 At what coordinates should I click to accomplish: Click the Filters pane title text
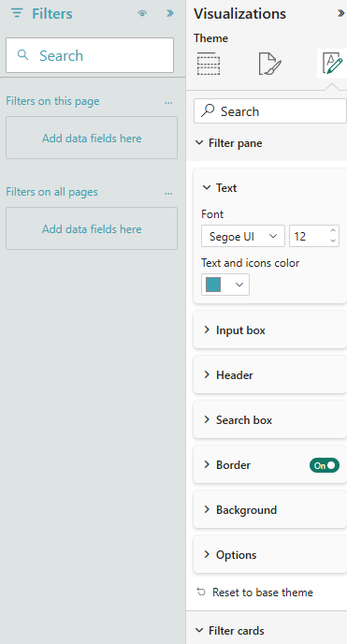click(52, 13)
